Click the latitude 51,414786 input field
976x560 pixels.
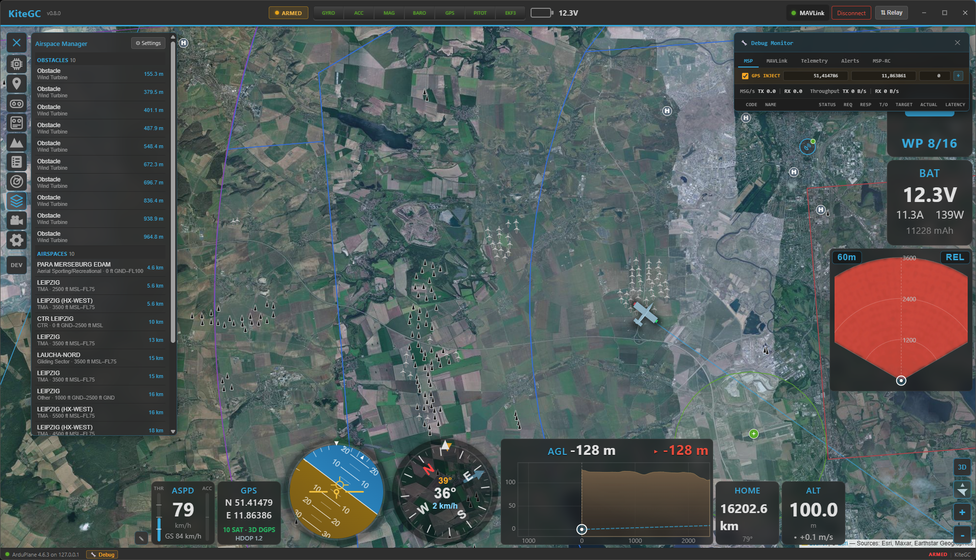click(816, 76)
